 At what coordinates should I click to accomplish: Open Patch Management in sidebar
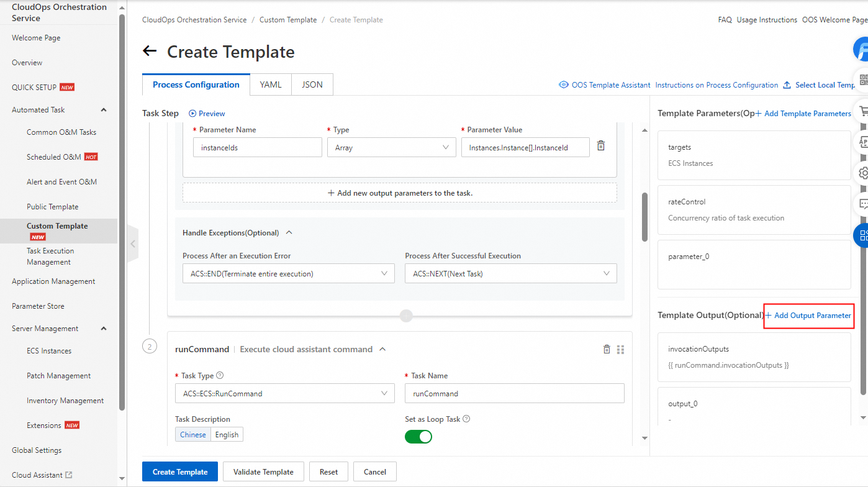click(x=58, y=376)
